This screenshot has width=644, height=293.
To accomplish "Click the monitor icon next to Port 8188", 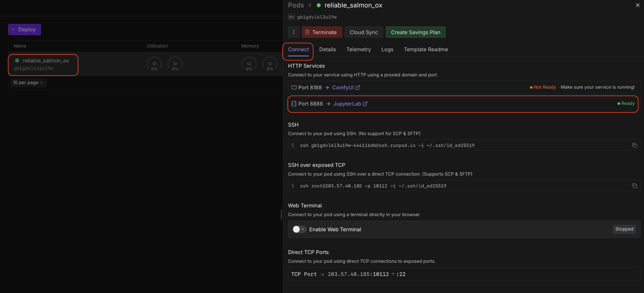I will tap(294, 87).
